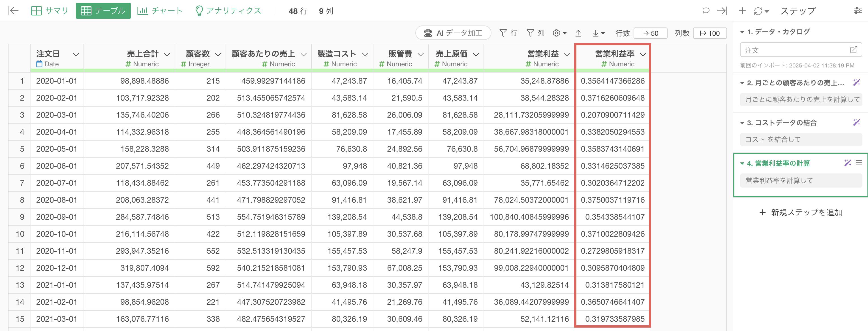Open the 販管費 column menu chevron
The image size is (868, 331).
tap(420, 54)
